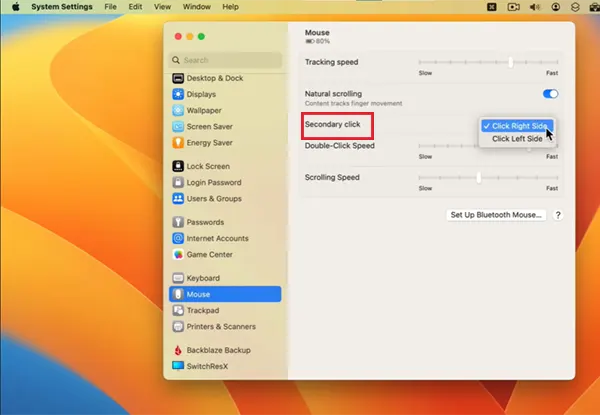The height and width of the screenshot is (415, 600).
Task: Open the Edit menu
Action: click(135, 7)
